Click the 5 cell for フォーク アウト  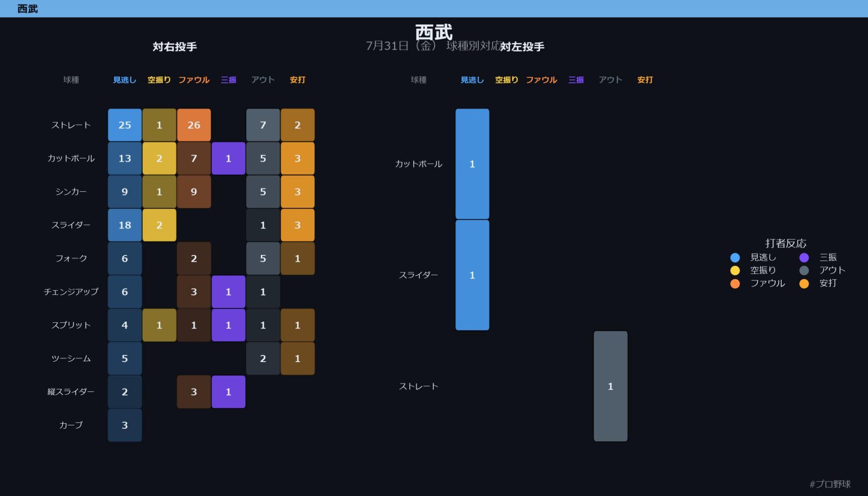pyautogui.click(x=263, y=259)
